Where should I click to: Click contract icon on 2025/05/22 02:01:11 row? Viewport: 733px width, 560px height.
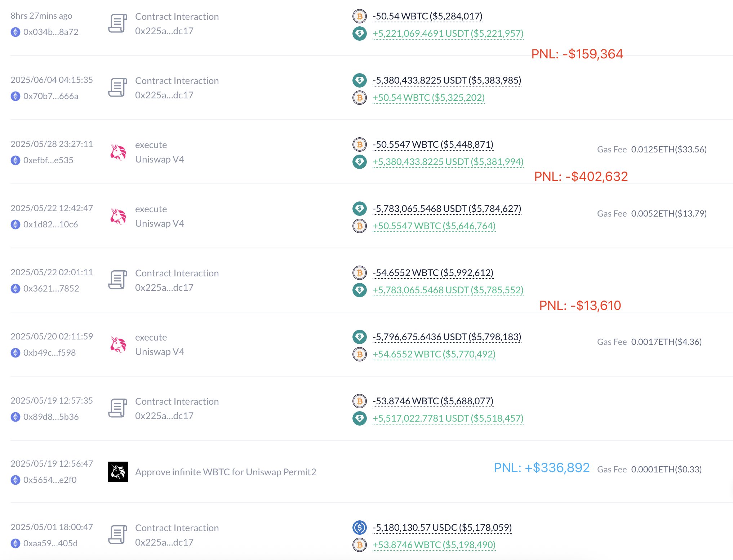pos(118,280)
